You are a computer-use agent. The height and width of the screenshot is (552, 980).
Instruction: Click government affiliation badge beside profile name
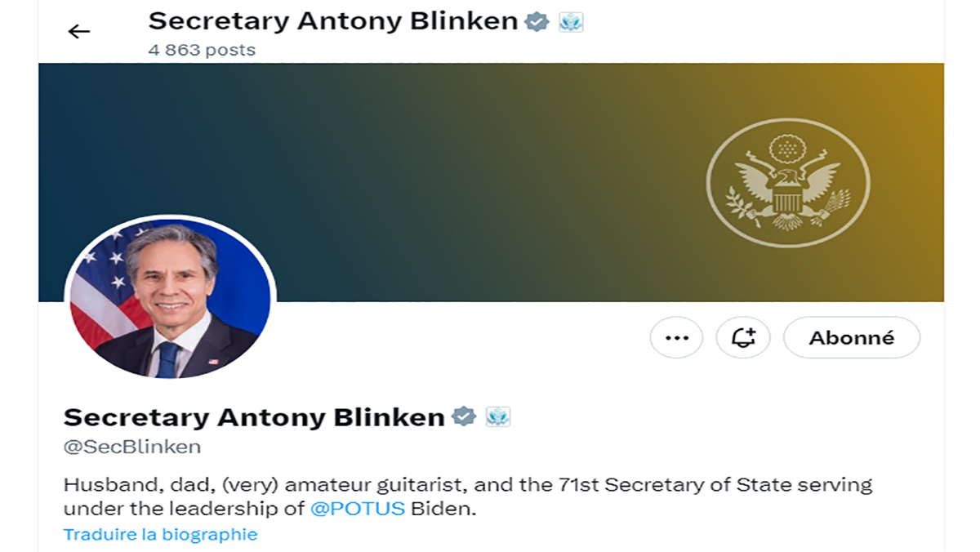(x=498, y=417)
